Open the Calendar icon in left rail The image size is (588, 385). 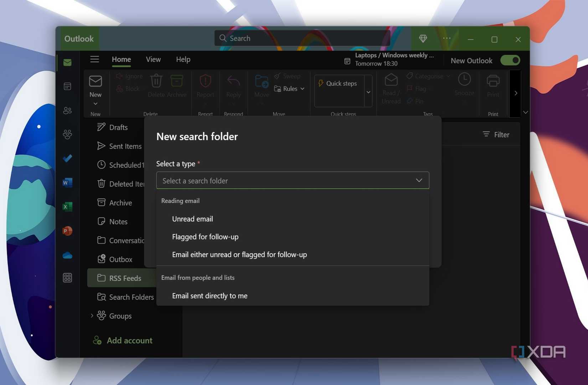pos(67,87)
